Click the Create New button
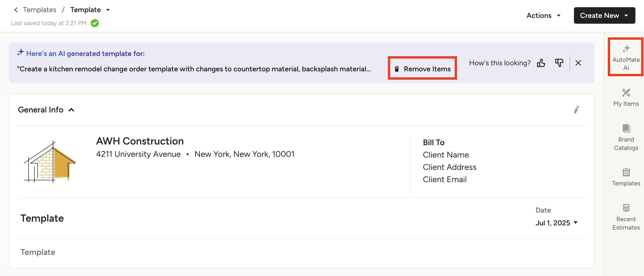 tap(604, 16)
